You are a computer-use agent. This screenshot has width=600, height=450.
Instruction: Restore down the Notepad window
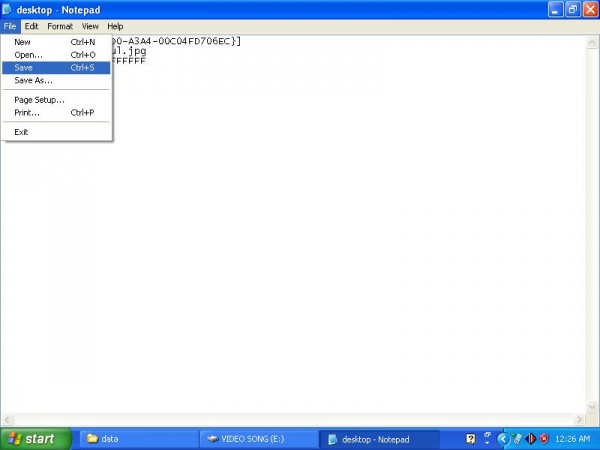[572, 10]
